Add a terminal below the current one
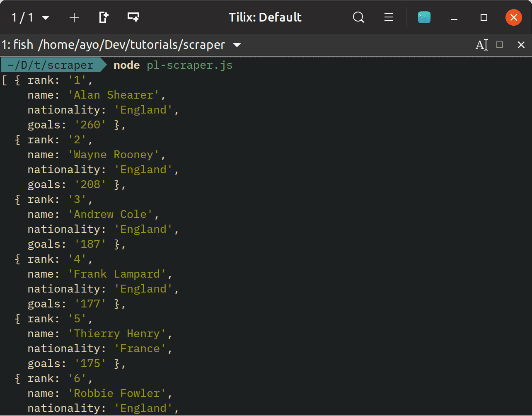Image resolution: width=532 pixels, height=416 pixels. pos(133,17)
